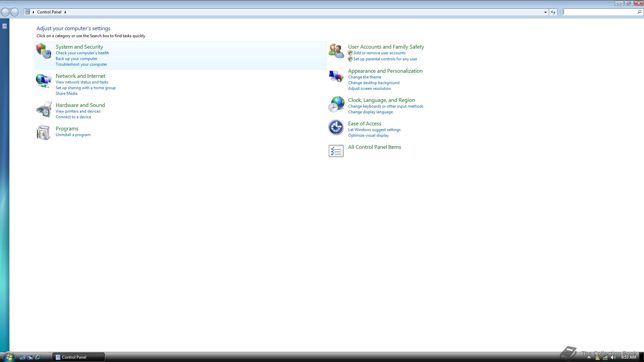Viewport: 644px width, 362px height.
Task: Click View network status and tasks
Action: pos(82,82)
